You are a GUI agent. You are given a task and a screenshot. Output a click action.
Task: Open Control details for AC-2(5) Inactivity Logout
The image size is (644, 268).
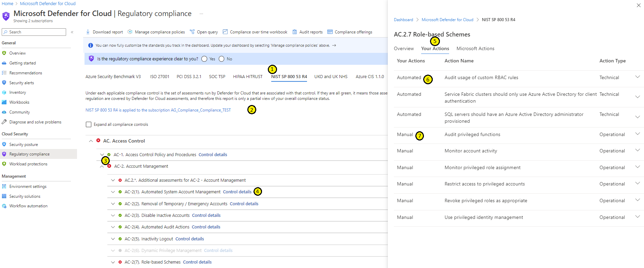[190, 239]
